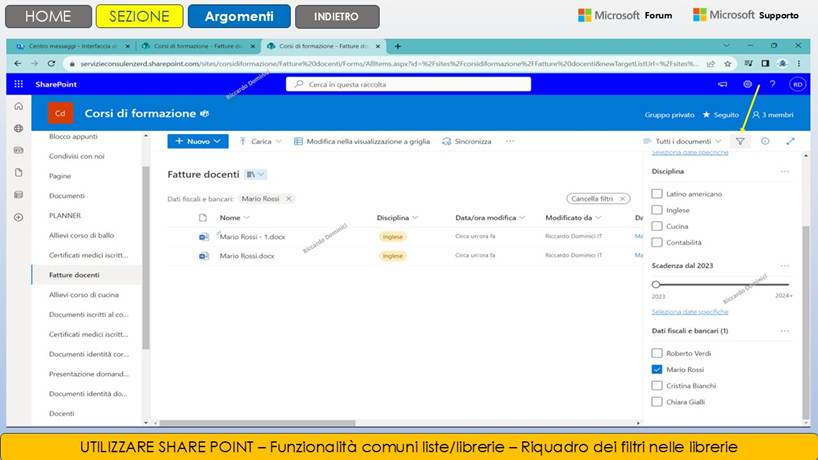Open the globe sites icon in app bar

click(x=19, y=128)
